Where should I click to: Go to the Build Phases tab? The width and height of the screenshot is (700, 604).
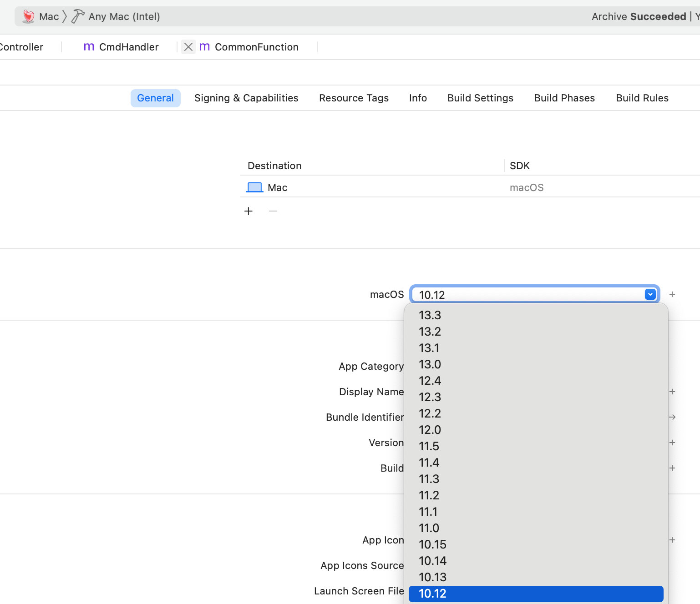564,98
